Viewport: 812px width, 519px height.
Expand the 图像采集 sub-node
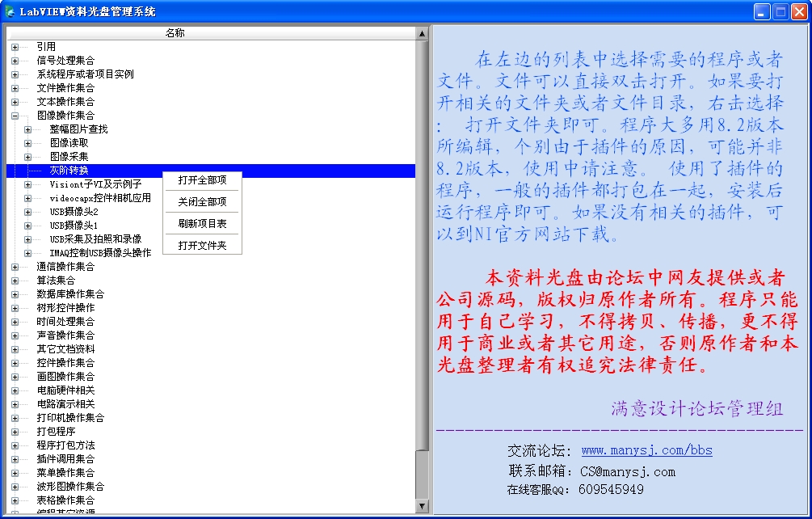tap(28, 157)
